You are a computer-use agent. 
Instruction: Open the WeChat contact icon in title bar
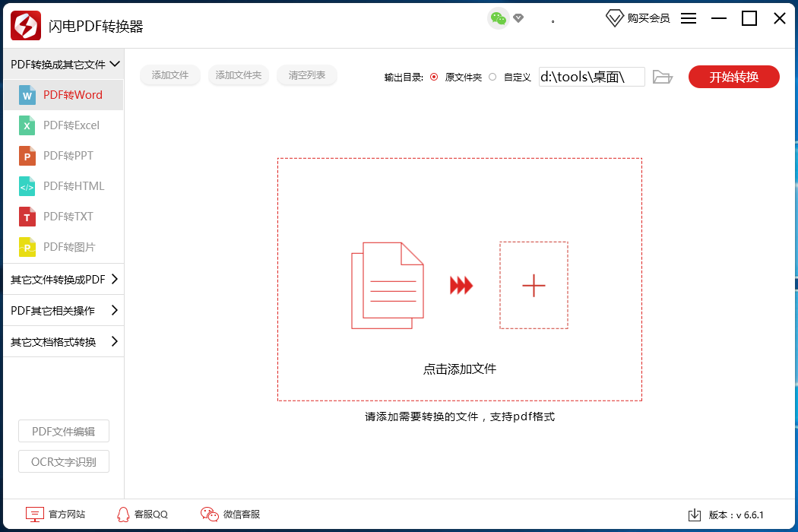[498, 17]
